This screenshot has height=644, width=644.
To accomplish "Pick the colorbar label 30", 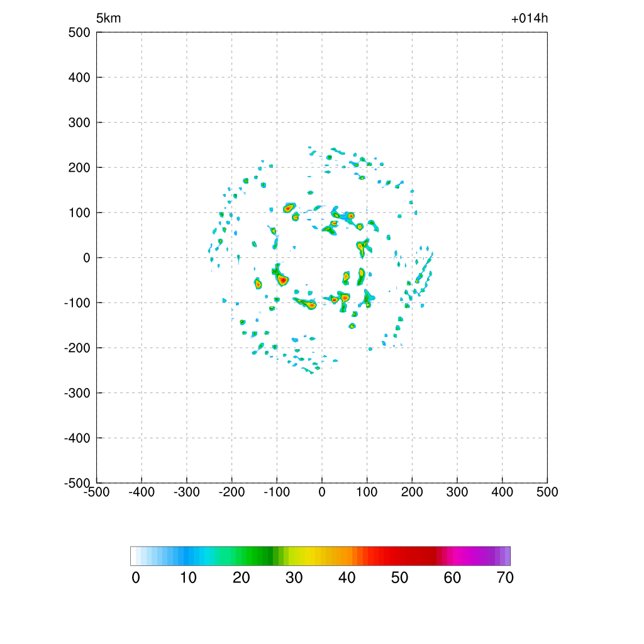I will (x=294, y=578).
